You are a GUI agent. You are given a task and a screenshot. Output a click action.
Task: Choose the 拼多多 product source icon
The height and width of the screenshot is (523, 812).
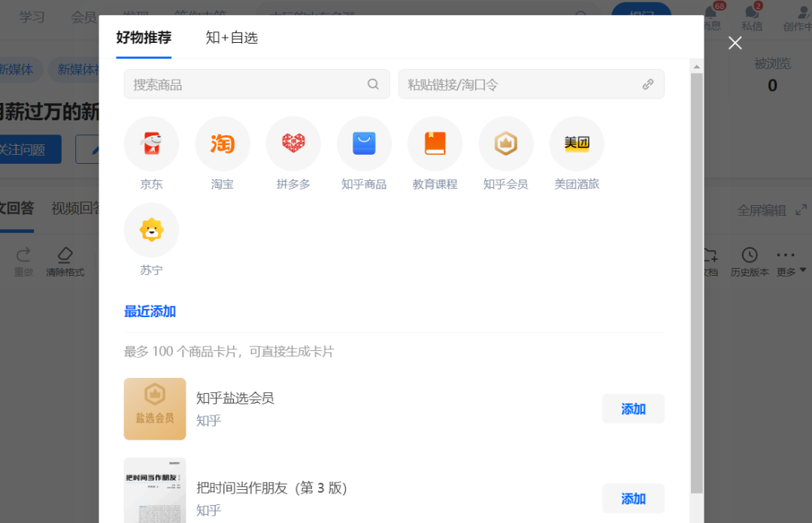293,144
